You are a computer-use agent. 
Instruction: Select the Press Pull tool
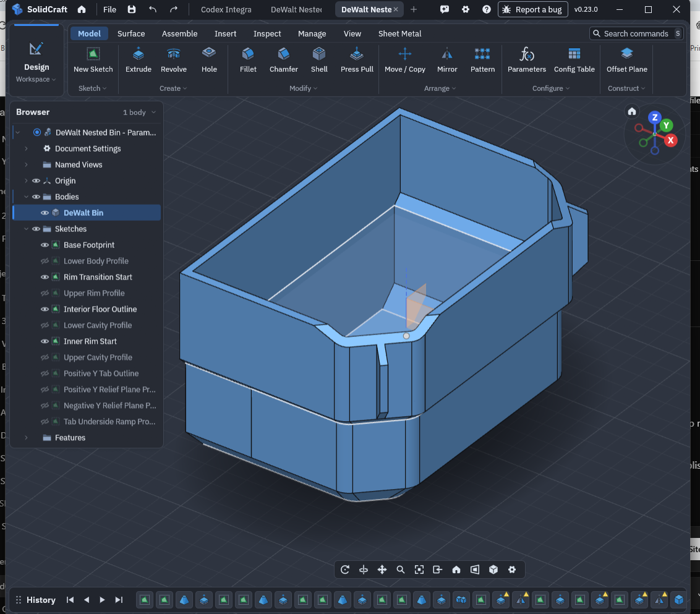pos(357,60)
